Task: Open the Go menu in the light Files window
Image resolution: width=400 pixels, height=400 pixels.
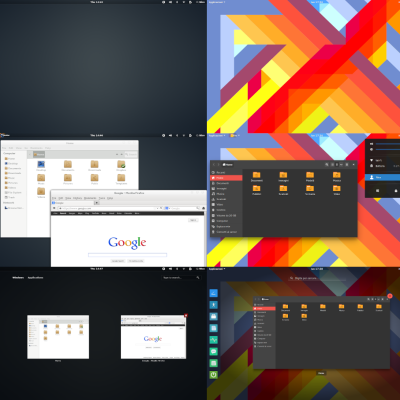Action: tap(26, 148)
